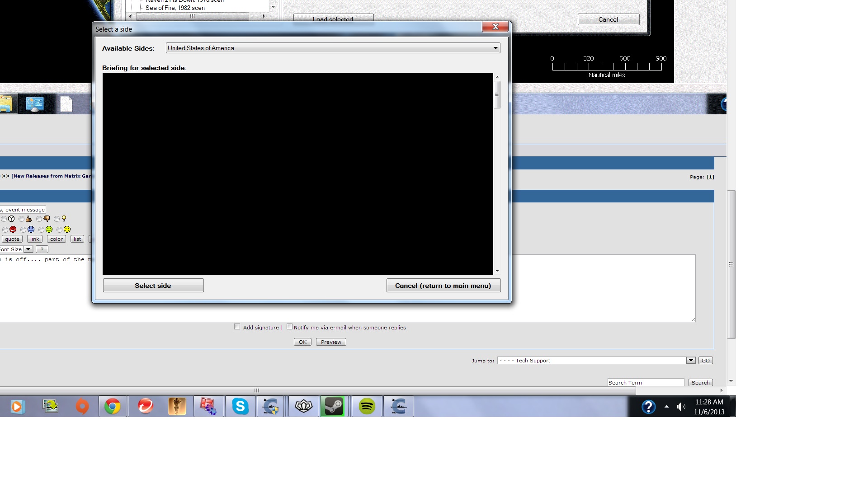Screen dimensions: 868x488
Task: Switch to Steam in the taskbar
Action: [x=334, y=407]
